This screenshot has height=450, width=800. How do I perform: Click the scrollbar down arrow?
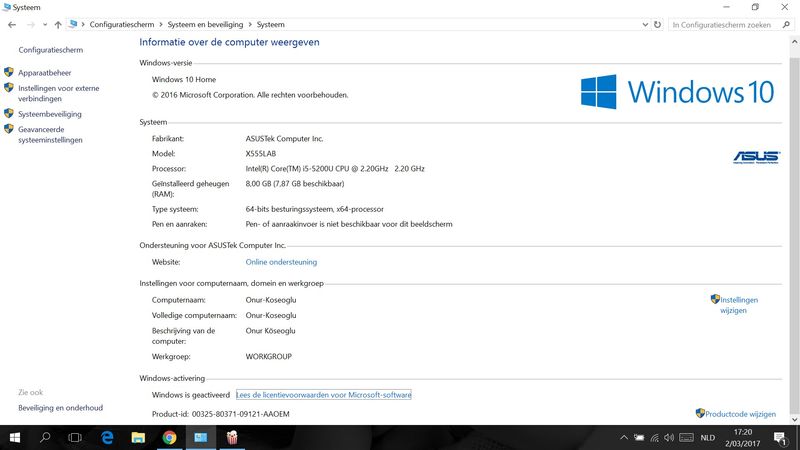(794, 419)
